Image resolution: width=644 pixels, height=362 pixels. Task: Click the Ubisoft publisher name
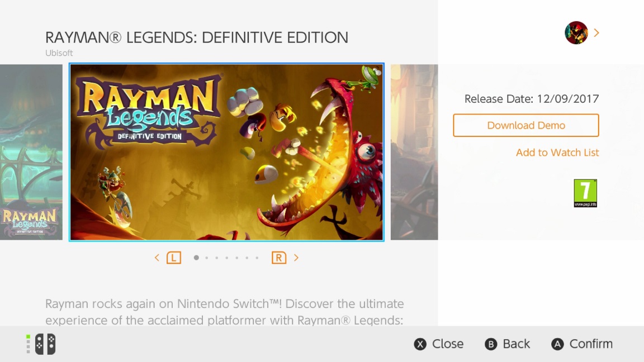[59, 53]
